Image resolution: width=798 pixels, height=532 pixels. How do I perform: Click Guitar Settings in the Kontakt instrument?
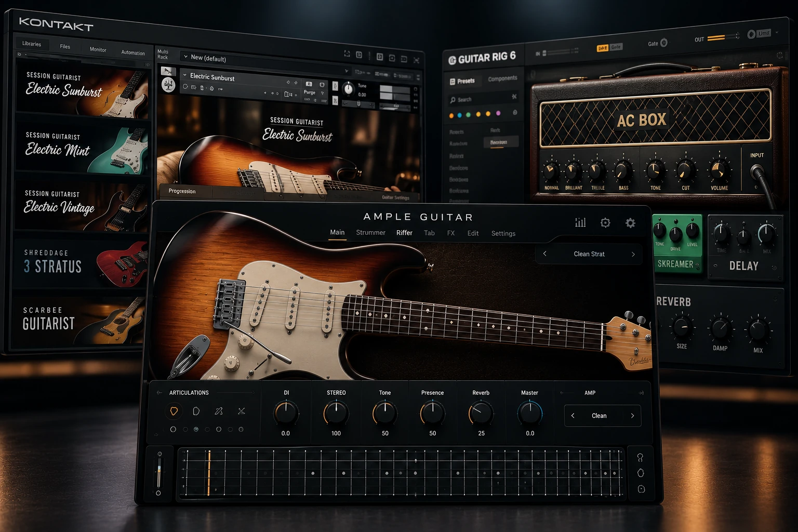pos(395,197)
